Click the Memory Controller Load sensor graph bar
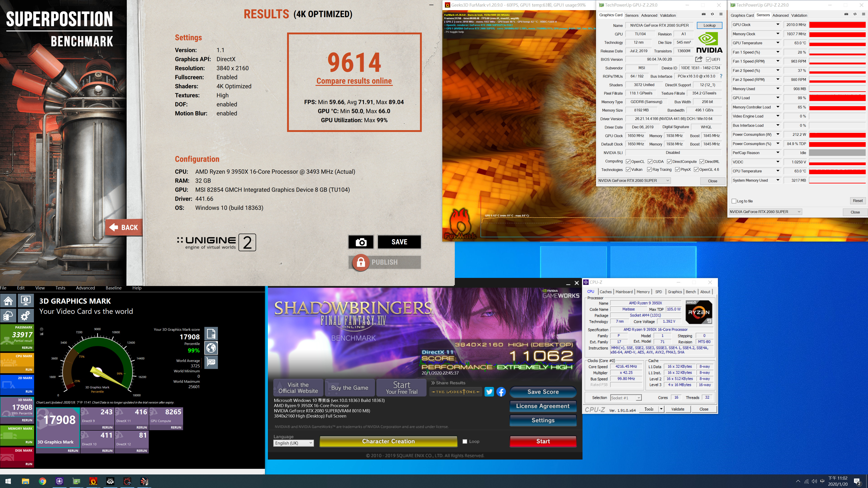 click(837, 107)
